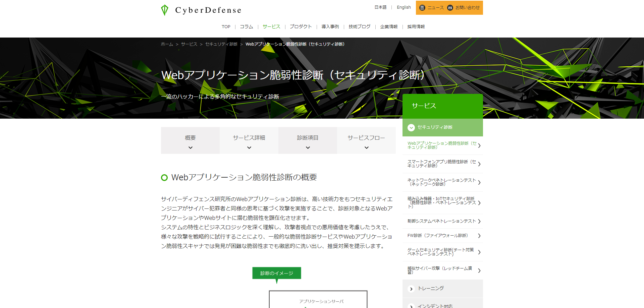The height and width of the screenshot is (308, 644).
Task: Open 技術ブログ in main navigation
Action: (360, 27)
